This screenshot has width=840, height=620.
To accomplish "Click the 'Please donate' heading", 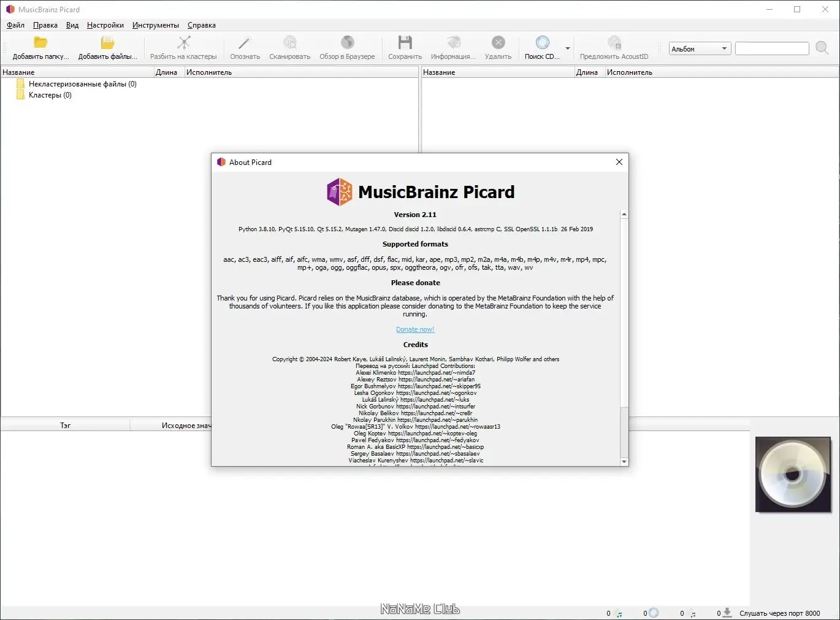I will coord(415,283).
